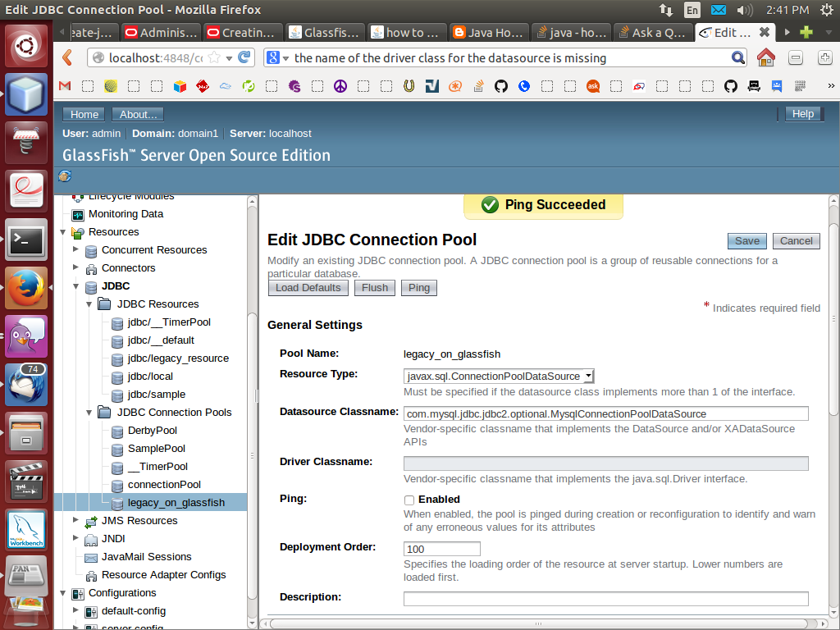Open the NetBeans cube launcher icon
The width and height of the screenshot is (840, 630).
[x=26, y=95]
